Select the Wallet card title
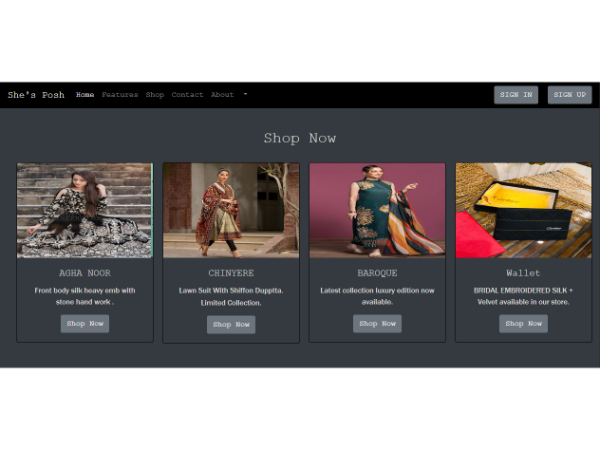600x450 pixels. click(x=523, y=273)
